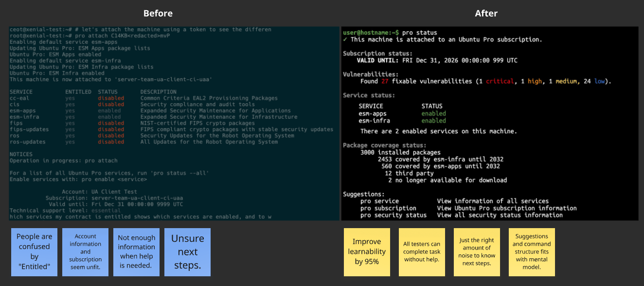Viewport: 644px width, 286px height.
Task: Click the "VALID UNTIL: FRI Dec 31, 2026" line
Action: point(437,61)
